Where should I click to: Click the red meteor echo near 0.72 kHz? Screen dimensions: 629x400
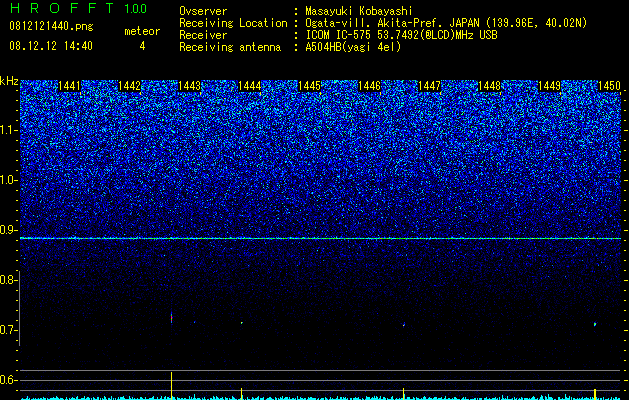click(172, 318)
